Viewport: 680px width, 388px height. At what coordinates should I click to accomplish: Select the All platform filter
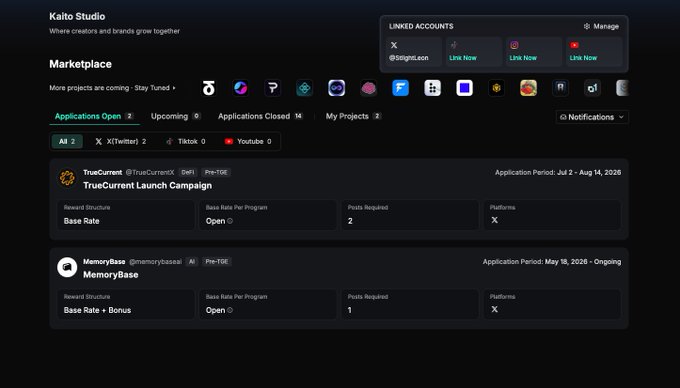(x=67, y=141)
